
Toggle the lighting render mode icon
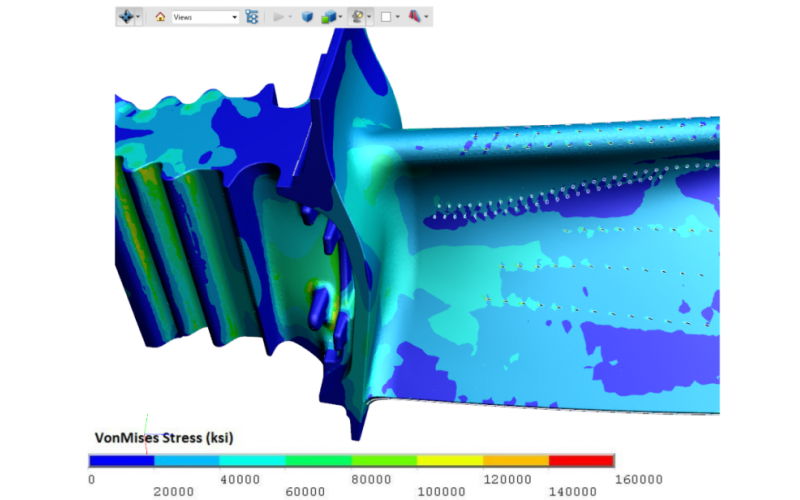(x=357, y=17)
